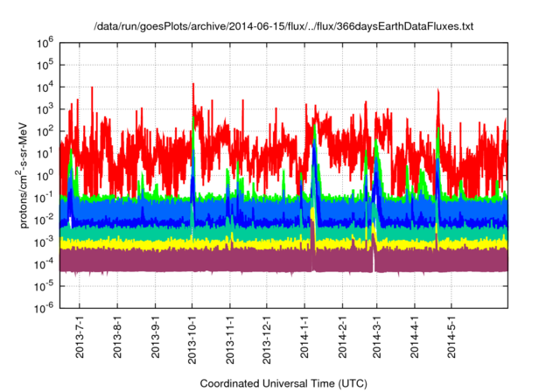Select the 10^-5 y-axis tick label
The image size is (560, 392).
(x=44, y=286)
